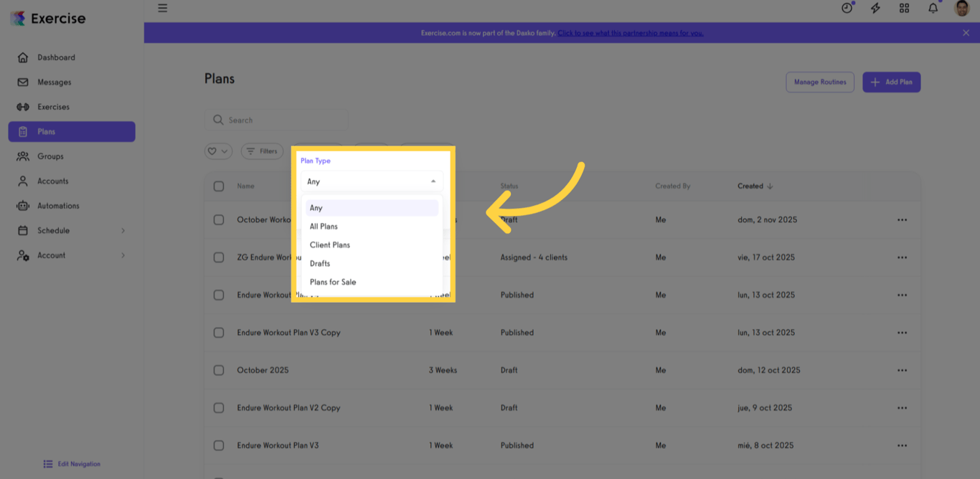Image resolution: width=980 pixels, height=479 pixels.
Task: Open three-dot menu for Endure Workout Plan V3
Action: pyautogui.click(x=902, y=445)
